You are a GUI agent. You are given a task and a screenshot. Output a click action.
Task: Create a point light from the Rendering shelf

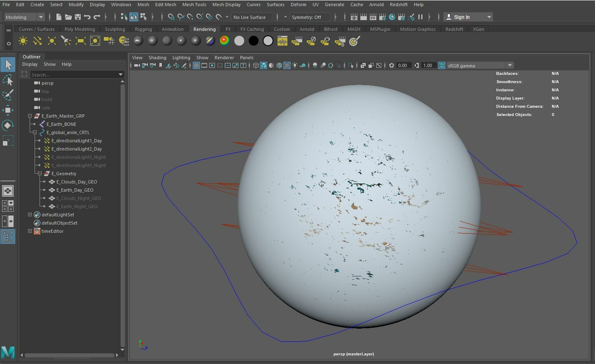click(51, 41)
